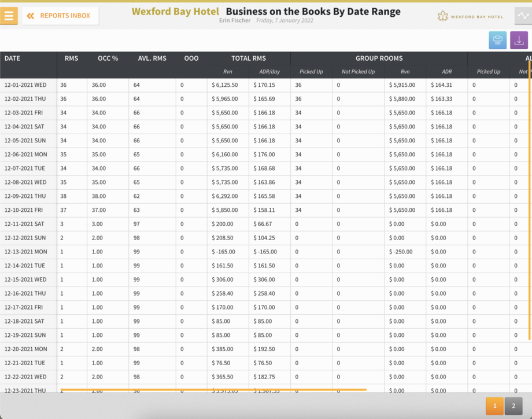The width and height of the screenshot is (532, 419).
Task: Click occupancy value 38.00
Action: coord(99,196)
